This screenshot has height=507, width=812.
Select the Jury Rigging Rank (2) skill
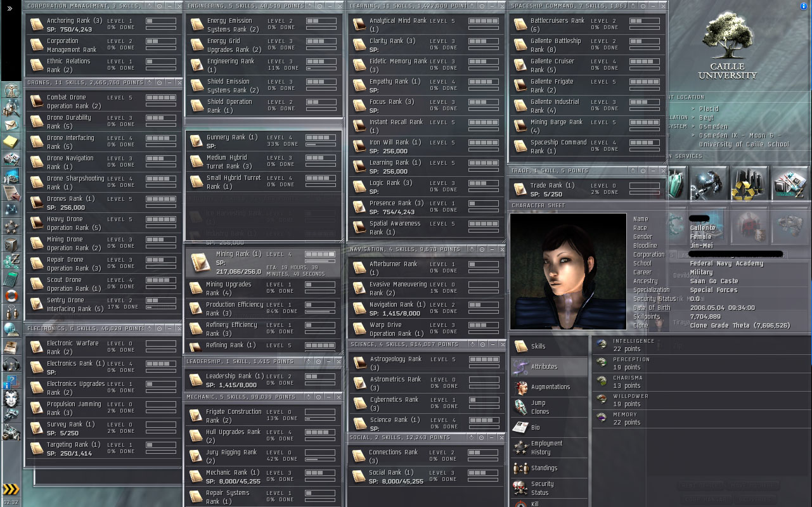click(264, 456)
